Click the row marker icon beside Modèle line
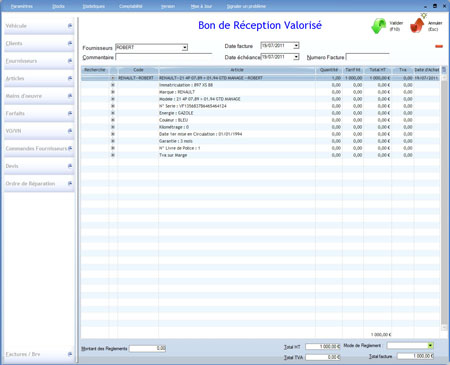This screenshot has height=365, width=450. [x=113, y=99]
